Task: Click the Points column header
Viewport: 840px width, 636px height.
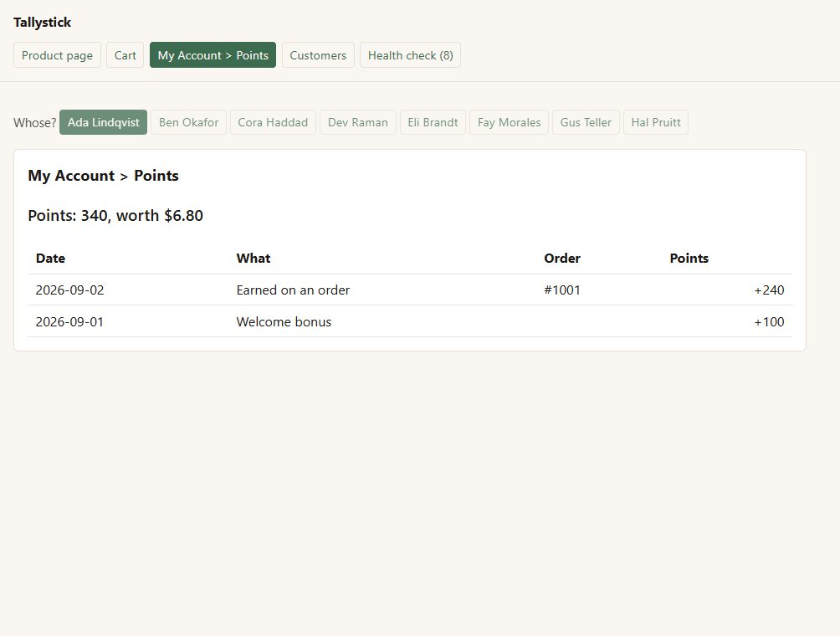Action: pos(689,259)
